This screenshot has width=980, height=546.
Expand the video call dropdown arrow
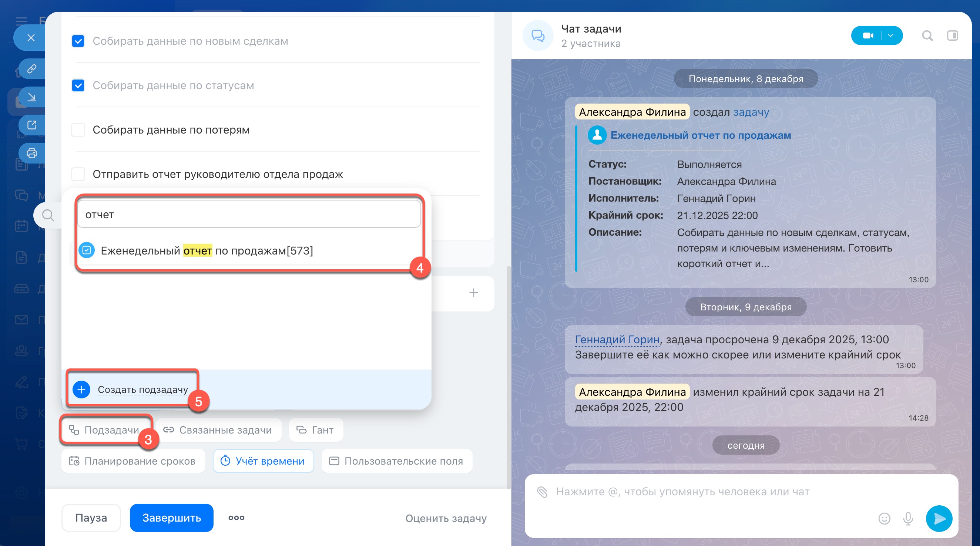pyautogui.click(x=890, y=36)
